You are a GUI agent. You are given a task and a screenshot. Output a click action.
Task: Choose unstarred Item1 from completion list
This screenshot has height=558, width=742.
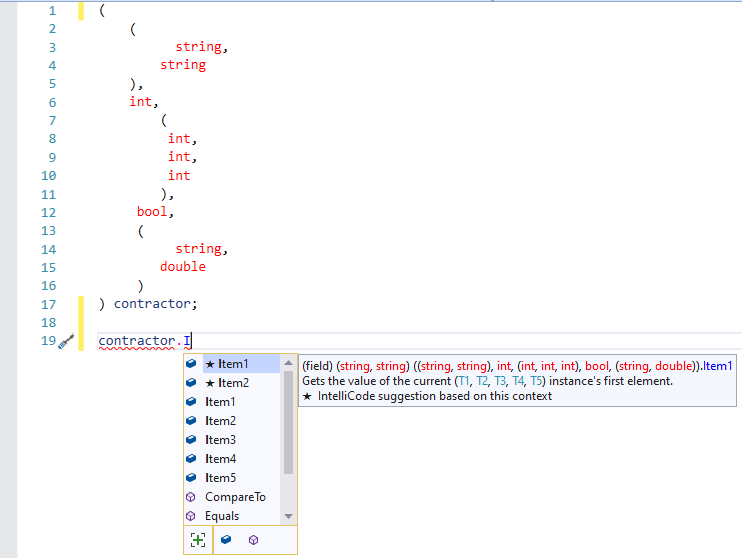pos(241,401)
